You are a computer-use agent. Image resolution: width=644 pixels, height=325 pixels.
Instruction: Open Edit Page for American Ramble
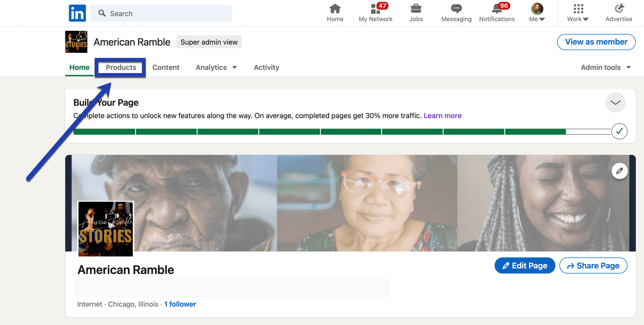tap(525, 265)
